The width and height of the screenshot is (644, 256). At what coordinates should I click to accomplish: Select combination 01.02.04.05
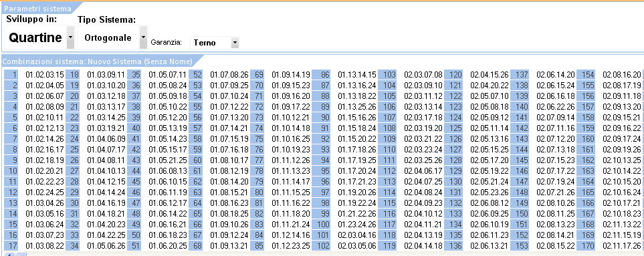point(45,86)
